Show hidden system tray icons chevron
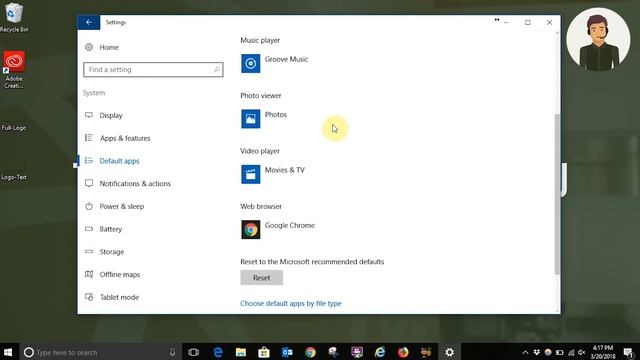Image resolution: width=640 pixels, height=360 pixels. pyautogui.click(x=525, y=352)
